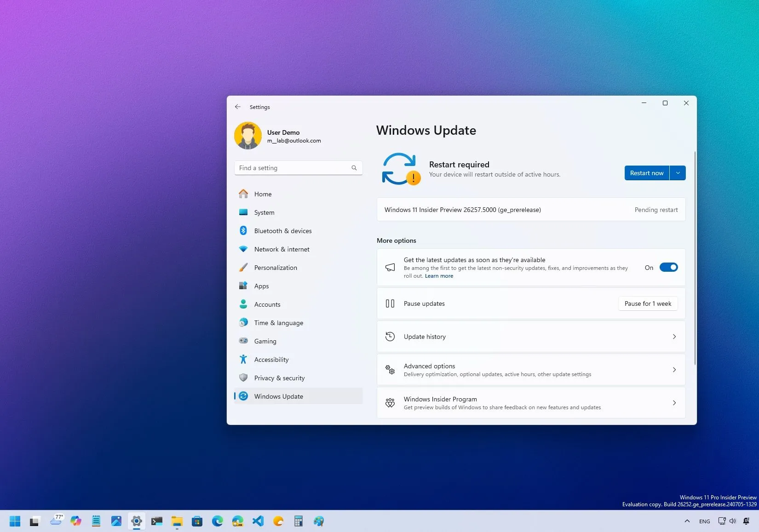Open the Windows Insider Program page
This screenshot has height=532, width=759.
coord(530,403)
